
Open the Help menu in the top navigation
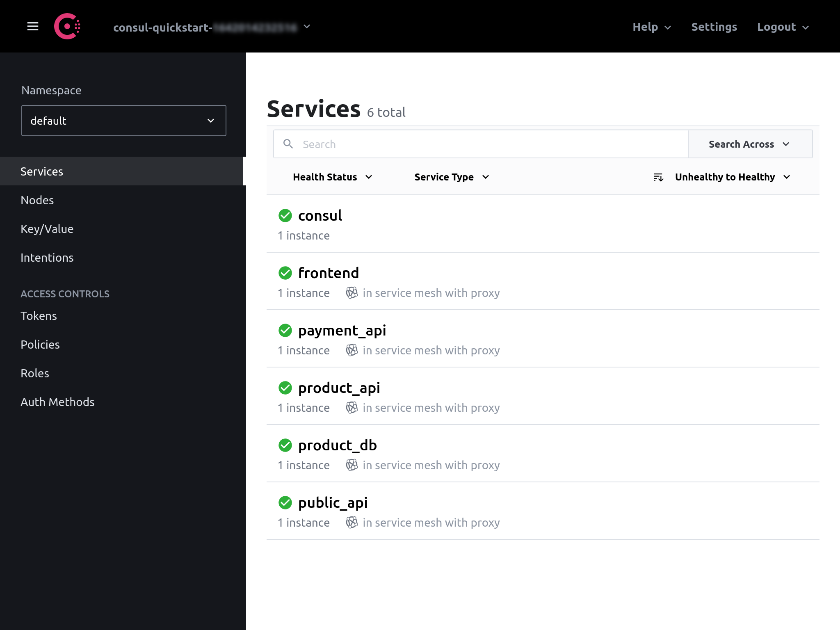click(651, 27)
